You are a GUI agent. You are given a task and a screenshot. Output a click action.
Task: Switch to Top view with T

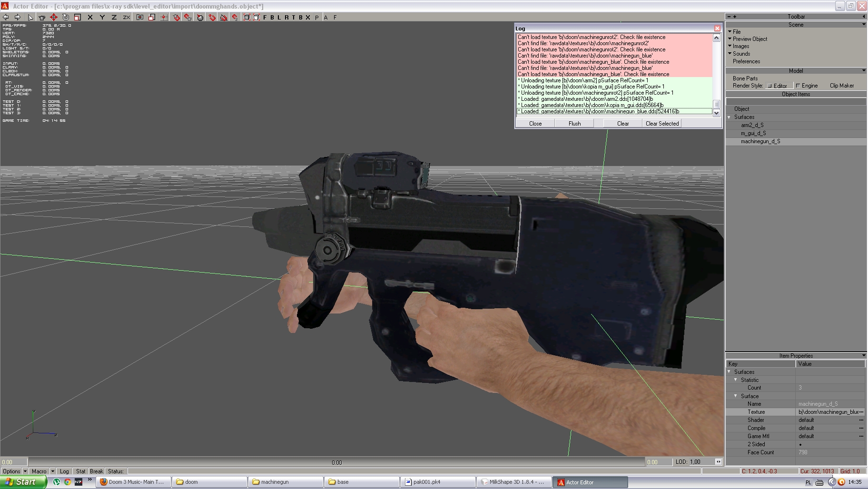tap(294, 17)
